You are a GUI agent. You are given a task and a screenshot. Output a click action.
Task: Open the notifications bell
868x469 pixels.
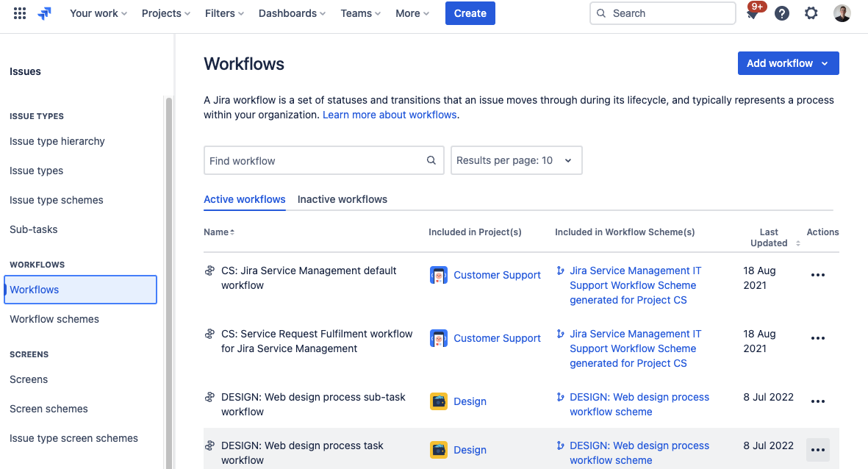point(752,12)
